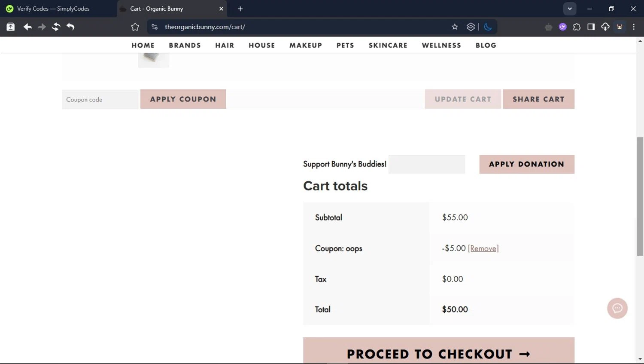Select the Cart - Organic Bunny tab

click(172, 9)
